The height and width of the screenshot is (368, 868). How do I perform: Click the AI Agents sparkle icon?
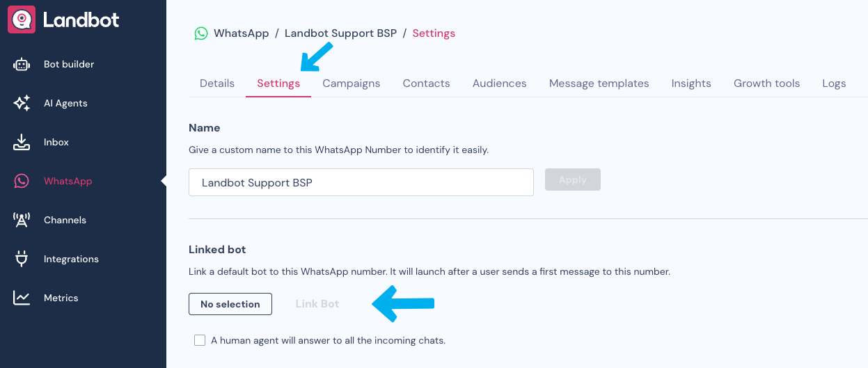pos(22,104)
